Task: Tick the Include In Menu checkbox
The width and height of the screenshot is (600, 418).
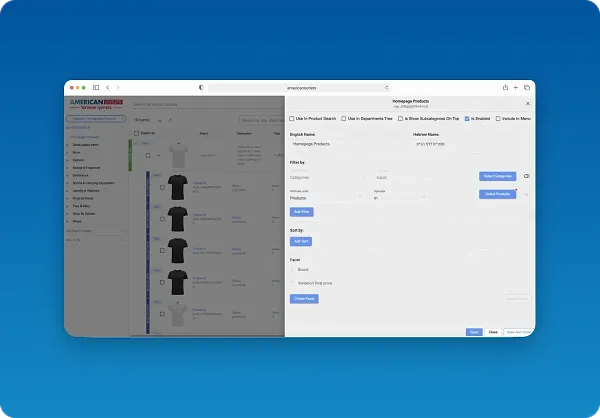Action: click(x=498, y=119)
